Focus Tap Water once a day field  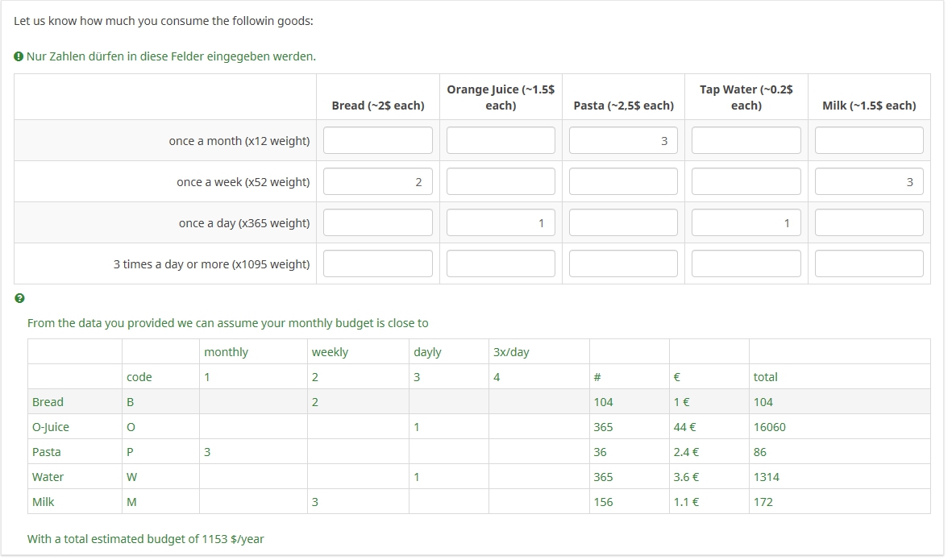tap(746, 223)
